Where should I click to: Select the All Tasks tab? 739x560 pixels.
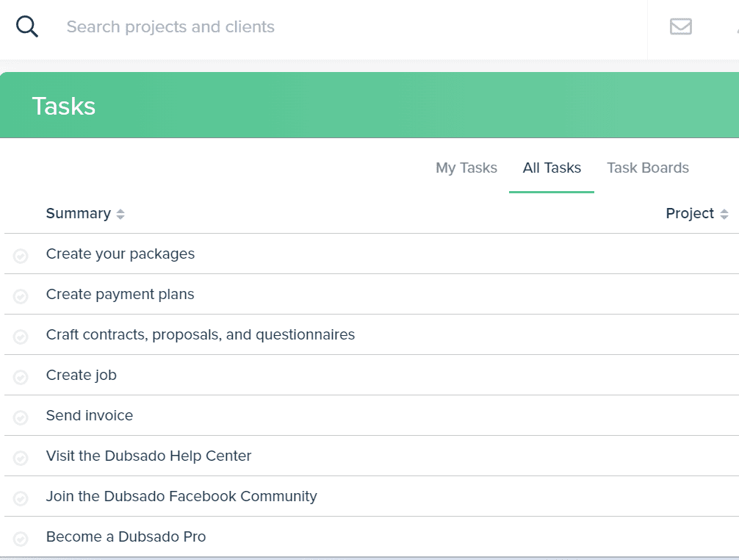[x=552, y=168]
